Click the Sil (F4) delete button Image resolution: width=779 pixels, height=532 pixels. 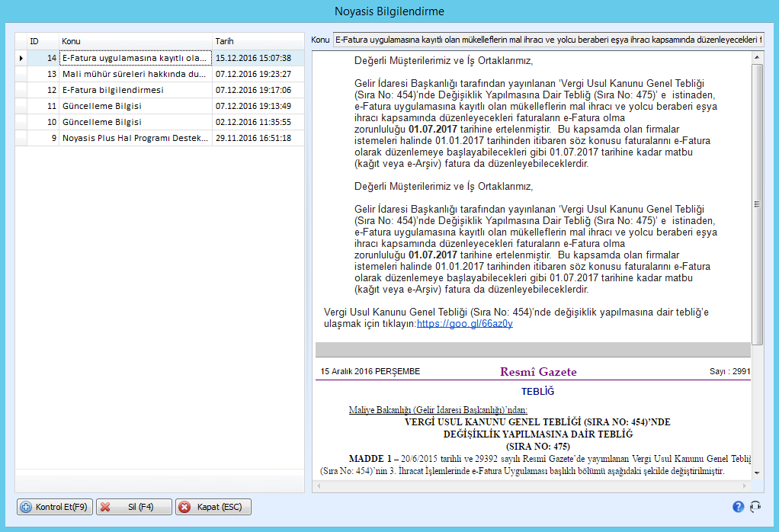134,507
